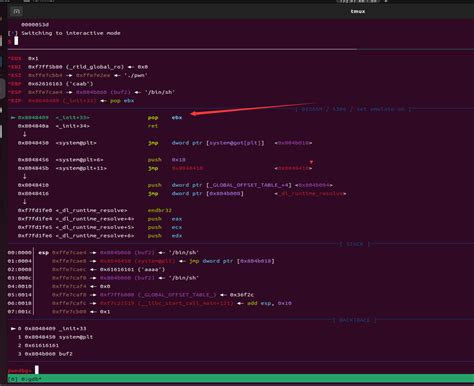474x386 pixels.
Task: Select <_dl_runtime_resolve+4> push eax line
Action: pyautogui.click(x=100, y=219)
